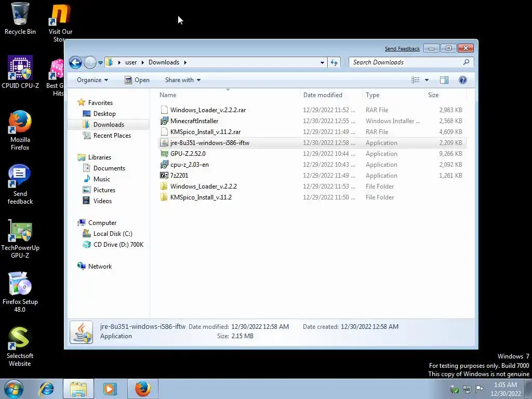Expand the view options dropdown arrow
This screenshot has width=532, height=399.
coord(427,80)
